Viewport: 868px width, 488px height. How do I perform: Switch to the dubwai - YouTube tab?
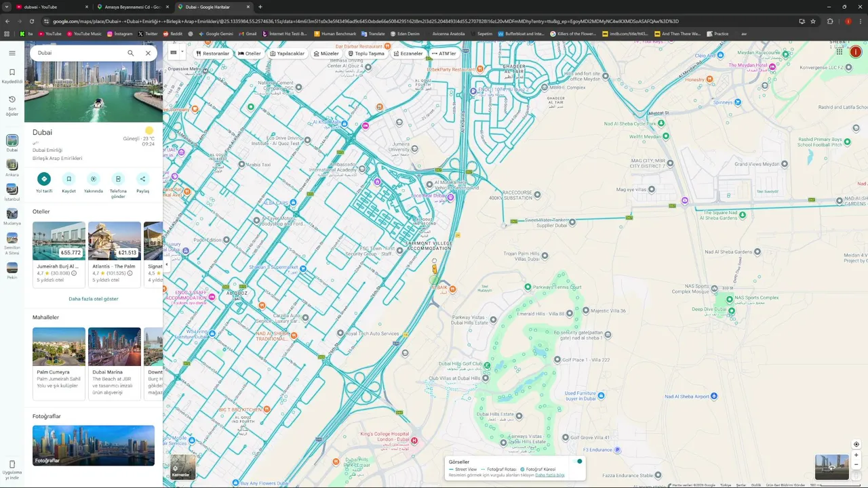(x=50, y=7)
